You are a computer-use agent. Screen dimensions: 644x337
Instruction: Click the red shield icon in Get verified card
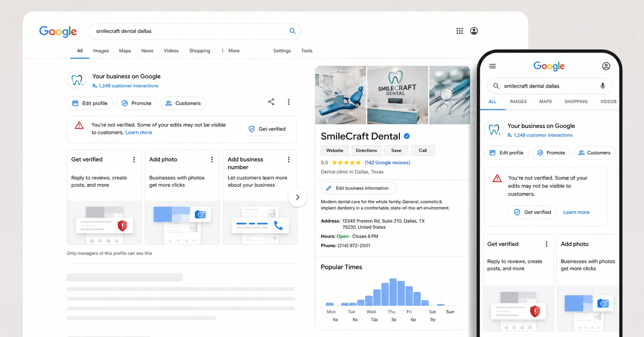pyautogui.click(x=122, y=226)
